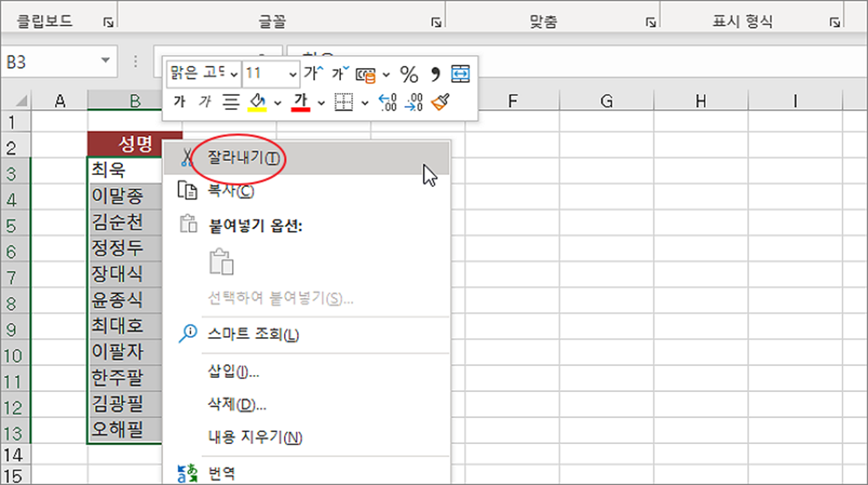Select 삽입(I)... menu item
Screen dimensions: 868x485
click(307, 372)
